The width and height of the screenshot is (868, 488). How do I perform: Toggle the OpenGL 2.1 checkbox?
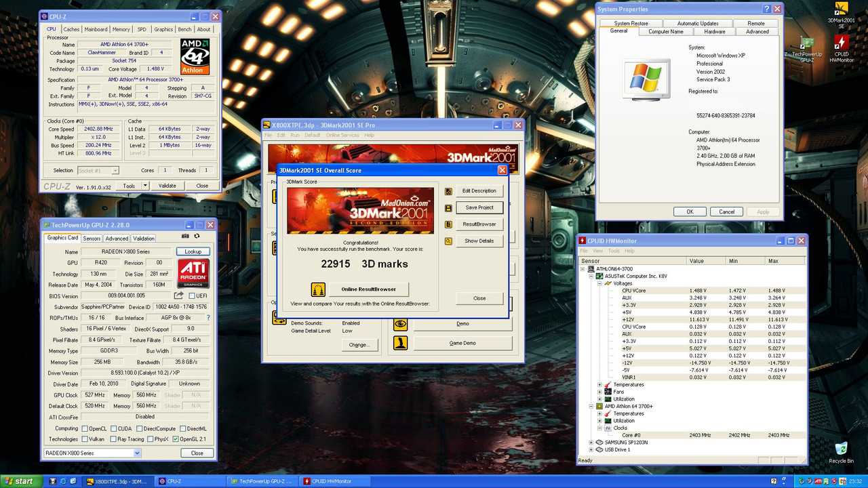[176, 439]
